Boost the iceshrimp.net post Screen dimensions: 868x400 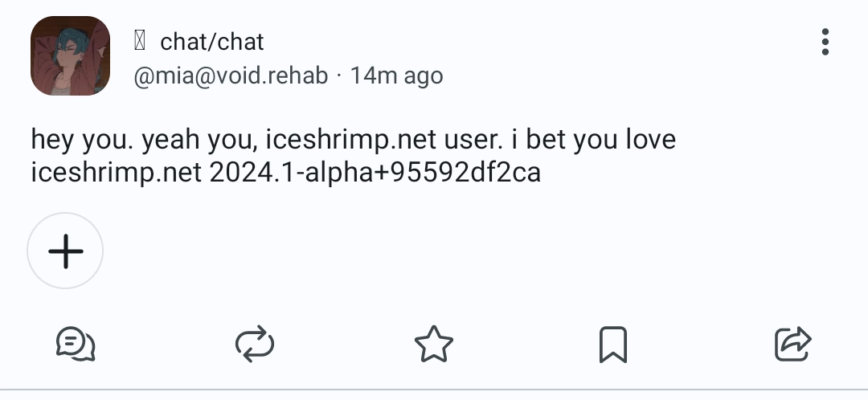255,345
